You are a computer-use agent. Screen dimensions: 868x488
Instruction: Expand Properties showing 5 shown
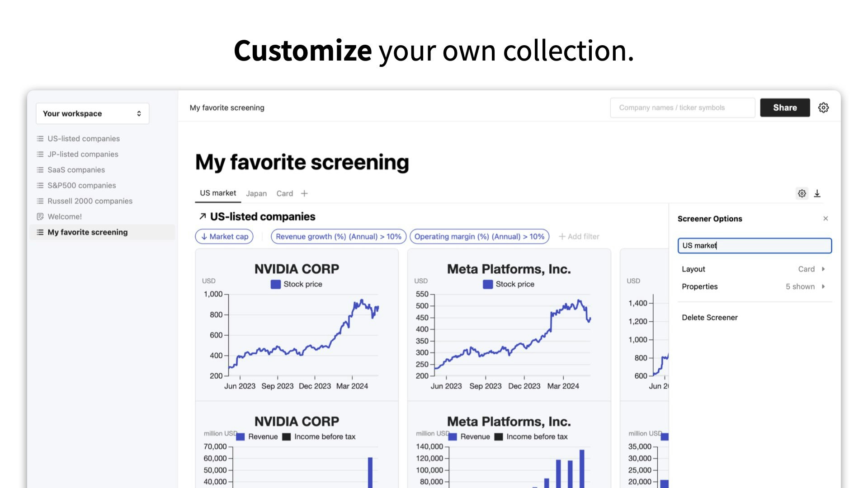pos(754,286)
